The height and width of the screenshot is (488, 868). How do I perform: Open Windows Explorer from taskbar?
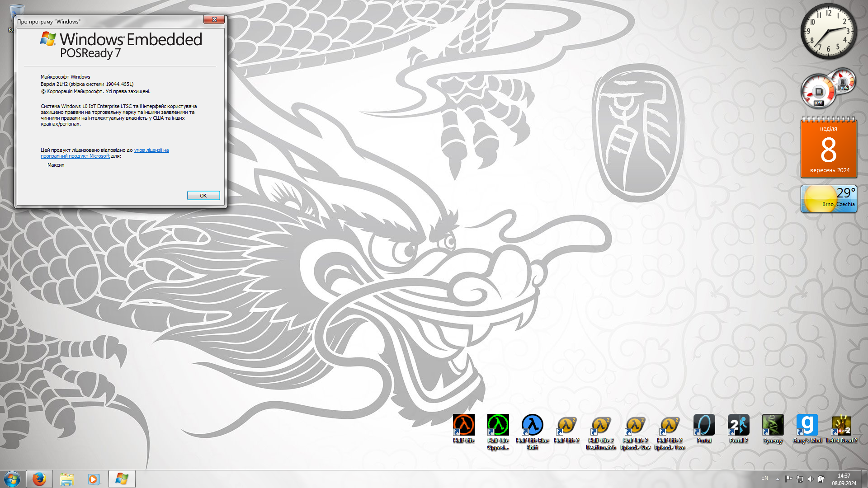pyautogui.click(x=67, y=479)
